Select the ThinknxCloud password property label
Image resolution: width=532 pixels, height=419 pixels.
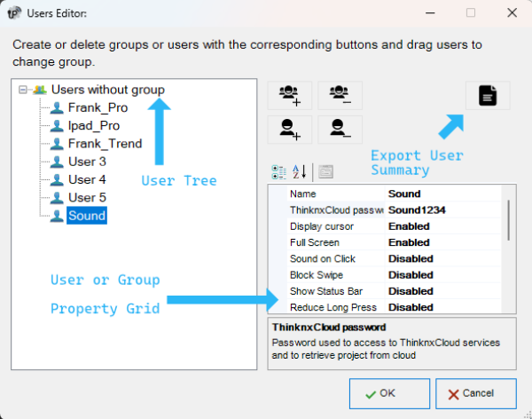click(x=336, y=210)
